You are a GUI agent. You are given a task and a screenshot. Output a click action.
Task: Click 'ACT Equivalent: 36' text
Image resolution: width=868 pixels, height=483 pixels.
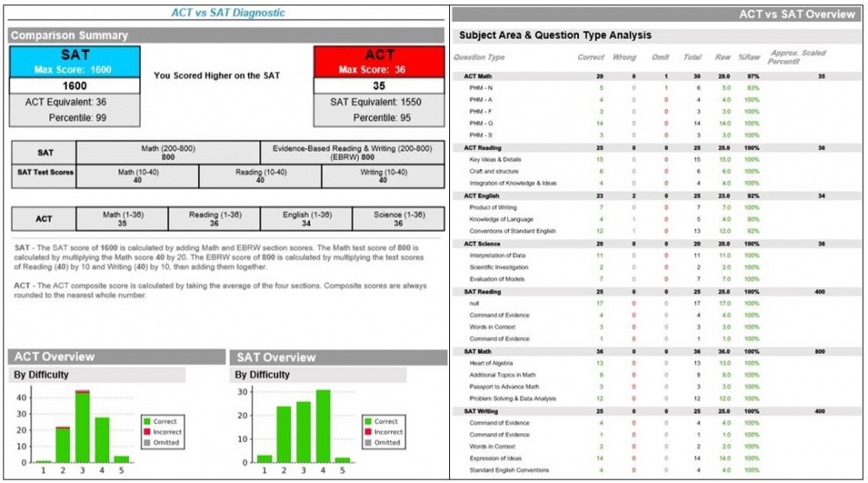coord(66,102)
